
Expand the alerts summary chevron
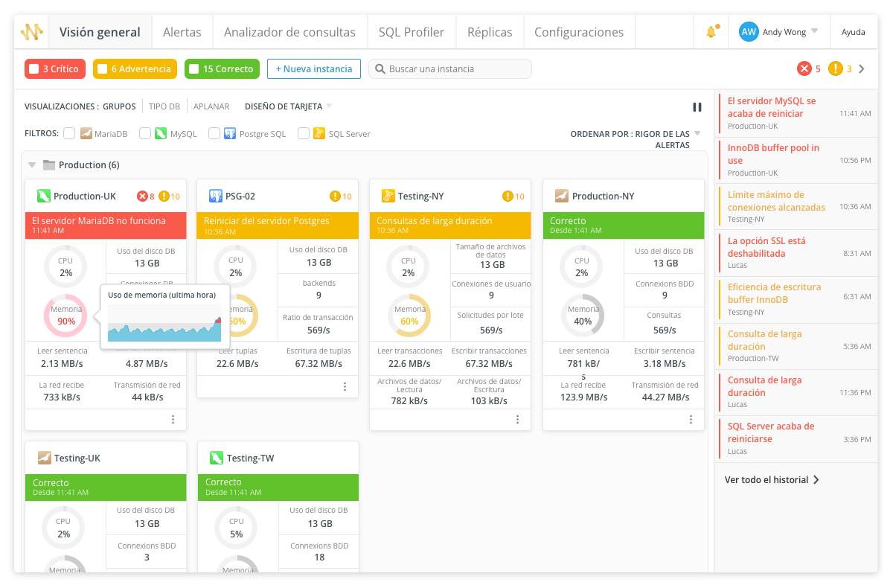[862, 68]
